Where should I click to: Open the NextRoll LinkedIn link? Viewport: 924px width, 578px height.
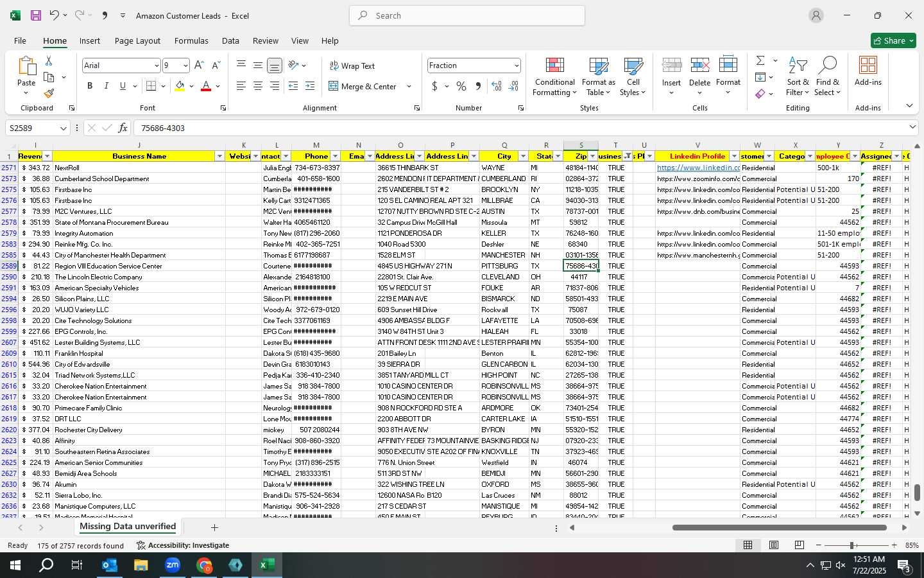[698, 168]
